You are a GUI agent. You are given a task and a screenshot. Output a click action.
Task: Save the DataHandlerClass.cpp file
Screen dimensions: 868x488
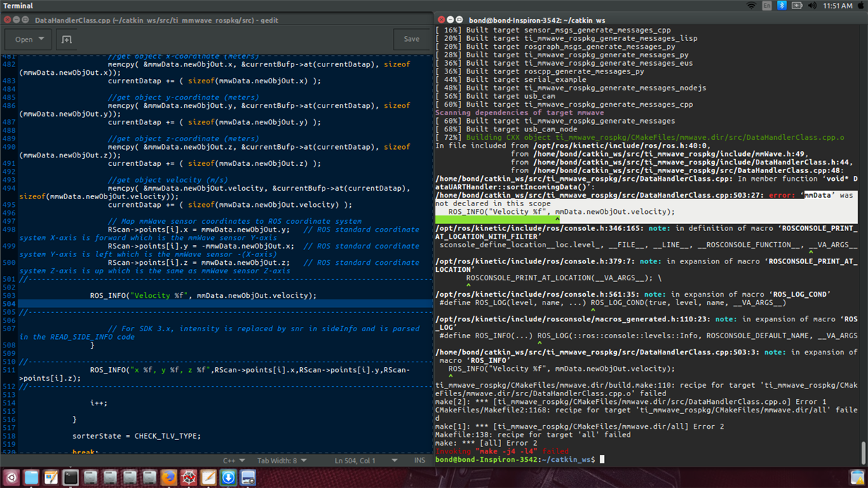tap(411, 40)
